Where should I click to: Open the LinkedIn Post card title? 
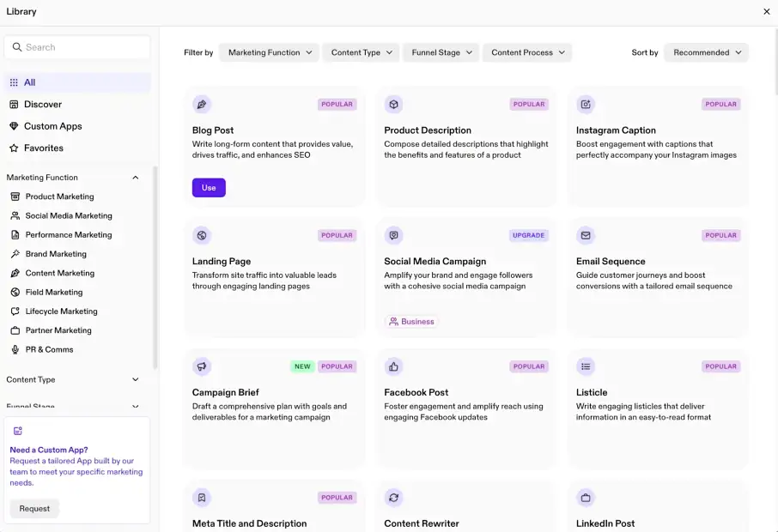click(605, 523)
